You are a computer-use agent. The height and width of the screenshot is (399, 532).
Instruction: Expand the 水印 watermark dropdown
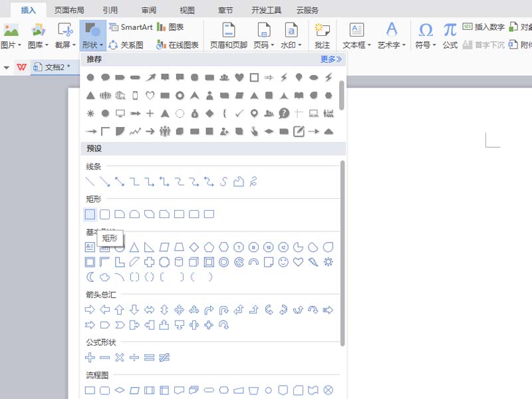(x=291, y=45)
